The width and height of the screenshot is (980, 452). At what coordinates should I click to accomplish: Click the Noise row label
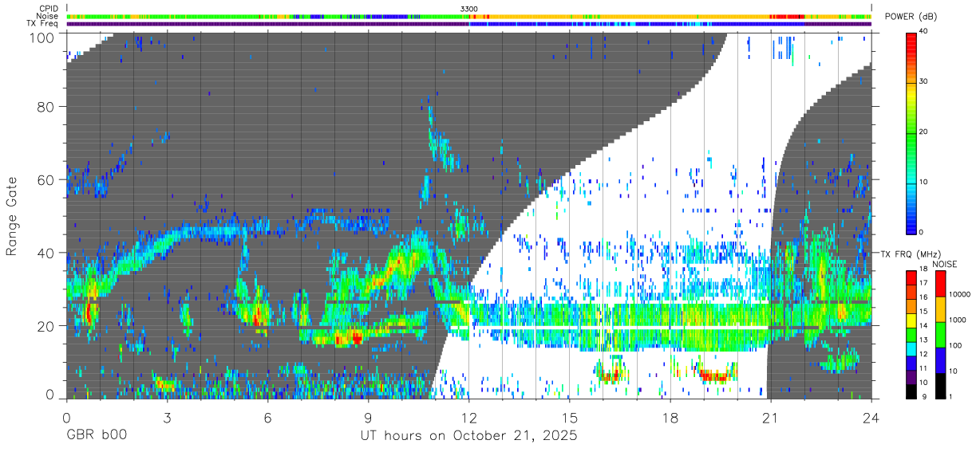[x=48, y=16]
